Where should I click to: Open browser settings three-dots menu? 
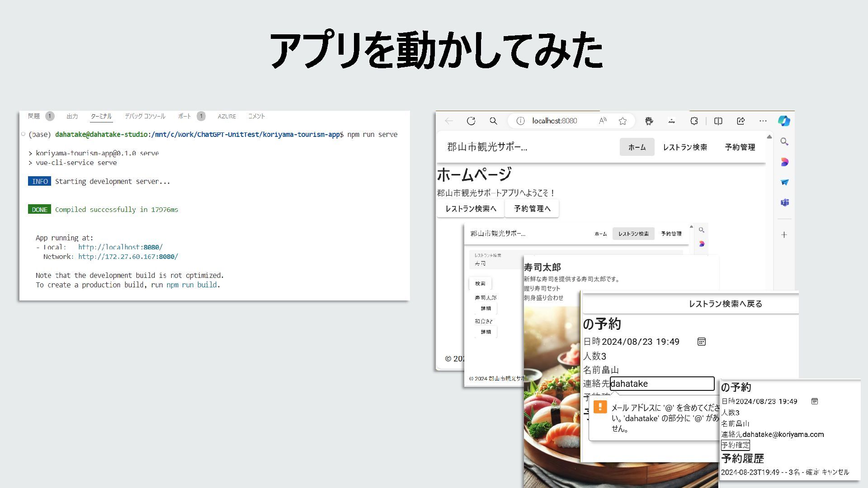(763, 121)
